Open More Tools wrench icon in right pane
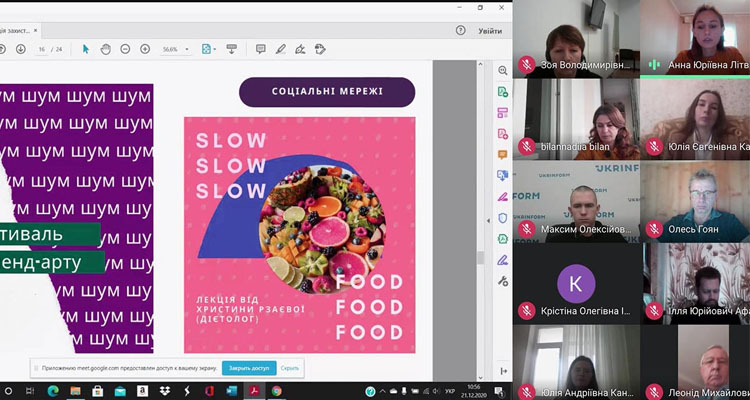Screen dimensions: 750x400 coord(503,281)
